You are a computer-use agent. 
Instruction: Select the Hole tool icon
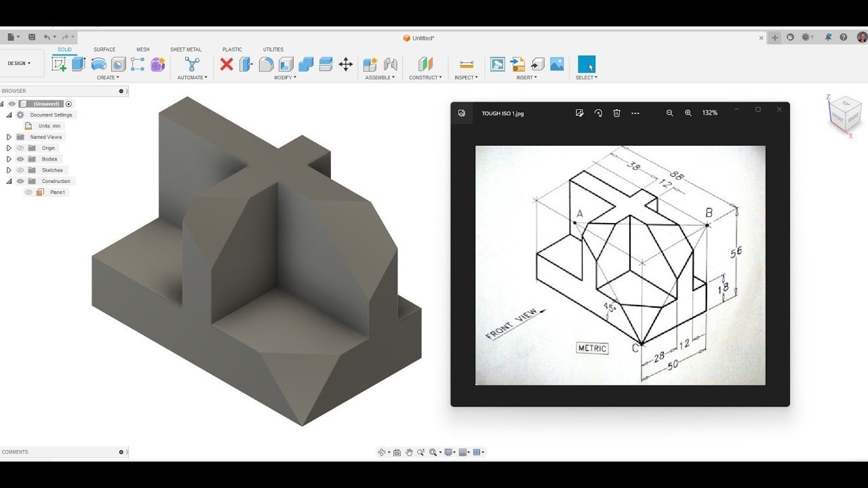click(118, 64)
